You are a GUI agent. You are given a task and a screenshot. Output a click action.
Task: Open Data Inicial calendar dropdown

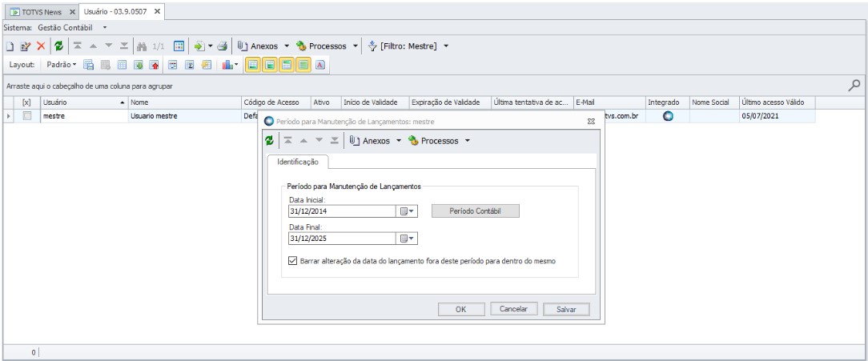[x=407, y=211]
